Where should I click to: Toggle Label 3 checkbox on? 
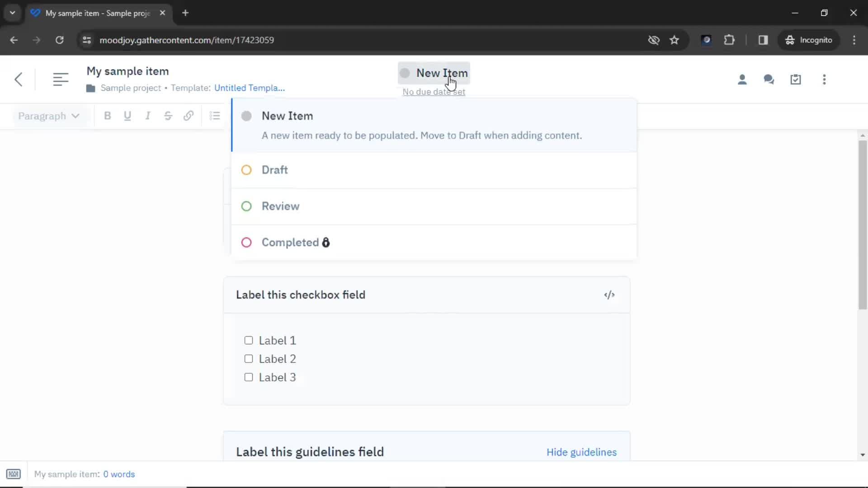pyautogui.click(x=249, y=376)
